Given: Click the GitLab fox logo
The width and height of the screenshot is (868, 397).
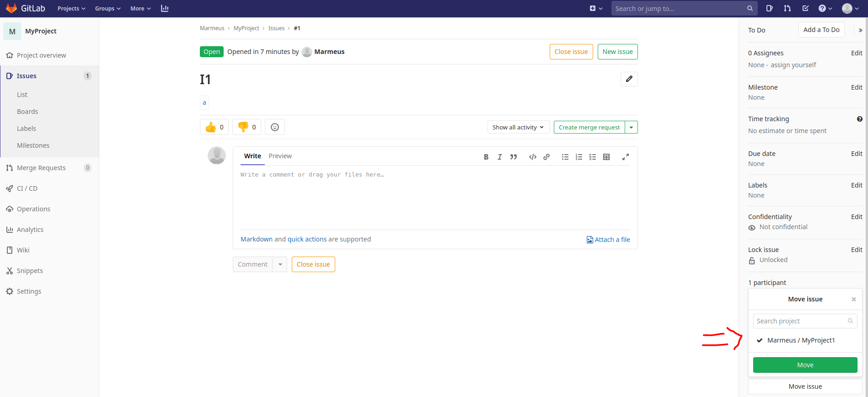Looking at the screenshot, I should 11,8.
